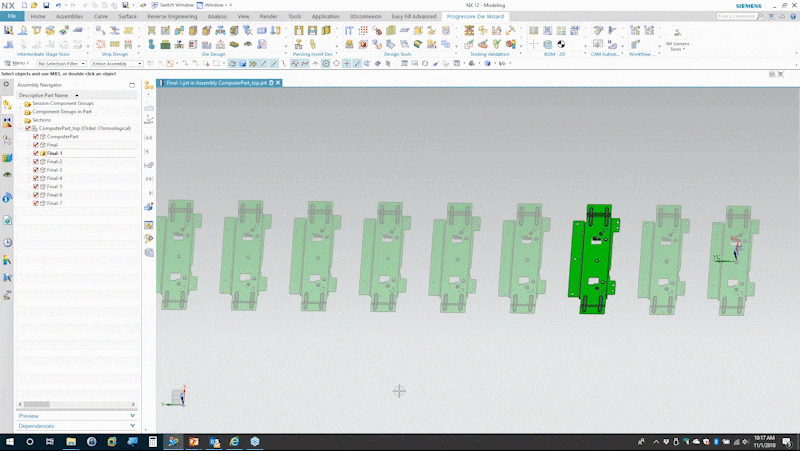Click the Save icon in quick access toolbar
Viewport: 800px width, 451px height.
click(46, 5)
